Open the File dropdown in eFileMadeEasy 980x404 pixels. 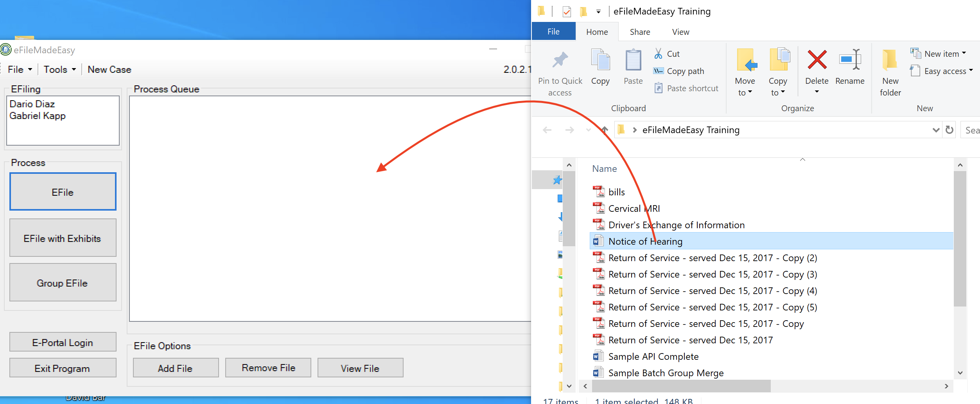click(20, 69)
